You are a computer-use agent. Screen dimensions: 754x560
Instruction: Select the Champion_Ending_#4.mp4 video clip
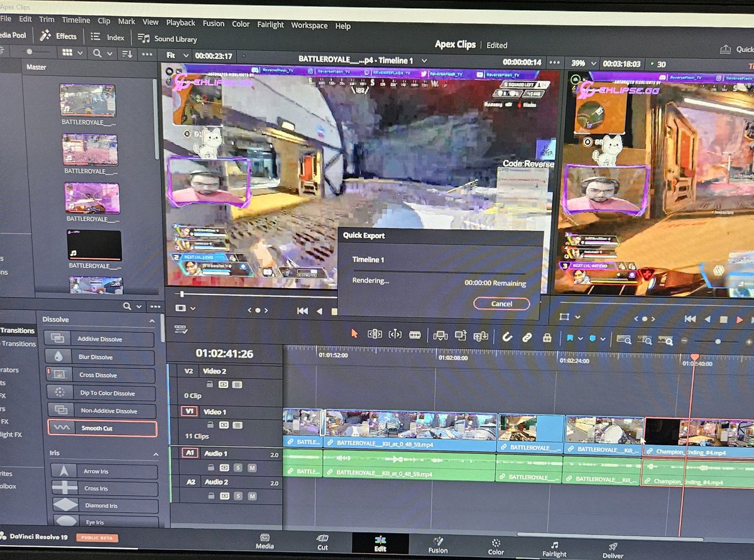(x=699, y=438)
